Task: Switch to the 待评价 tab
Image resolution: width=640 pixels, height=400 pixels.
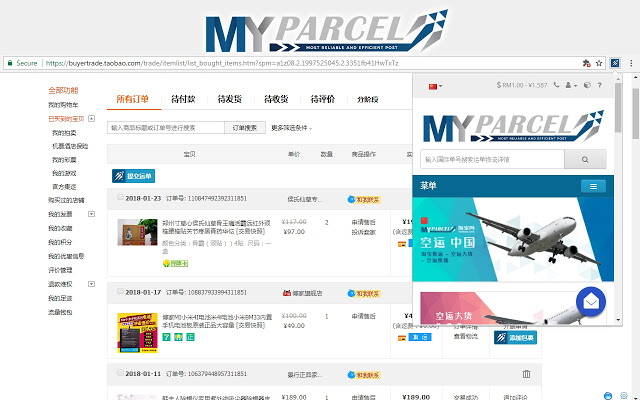Action: tap(323, 99)
